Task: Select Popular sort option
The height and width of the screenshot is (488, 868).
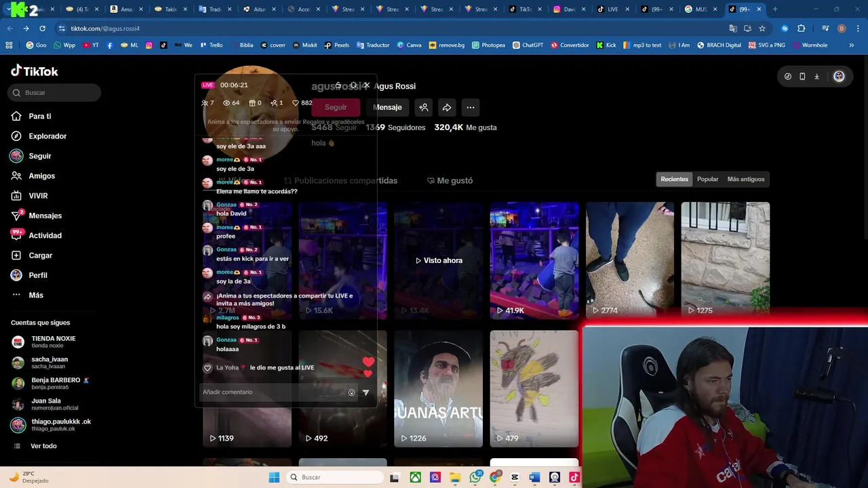Action: coord(707,179)
